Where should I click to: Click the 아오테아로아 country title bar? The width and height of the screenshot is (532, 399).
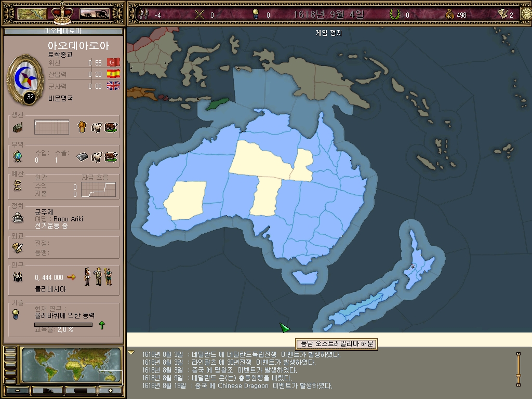(63, 31)
